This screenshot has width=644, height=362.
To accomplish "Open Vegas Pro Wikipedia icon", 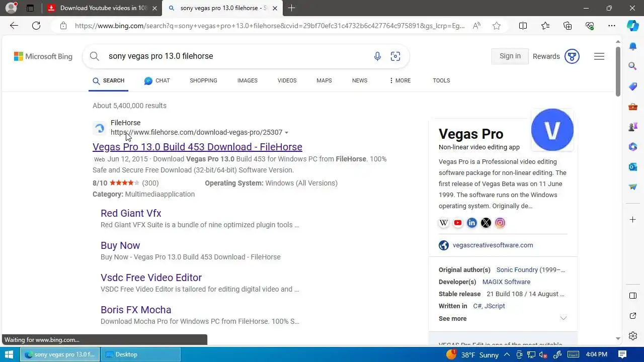I will [444, 223].
